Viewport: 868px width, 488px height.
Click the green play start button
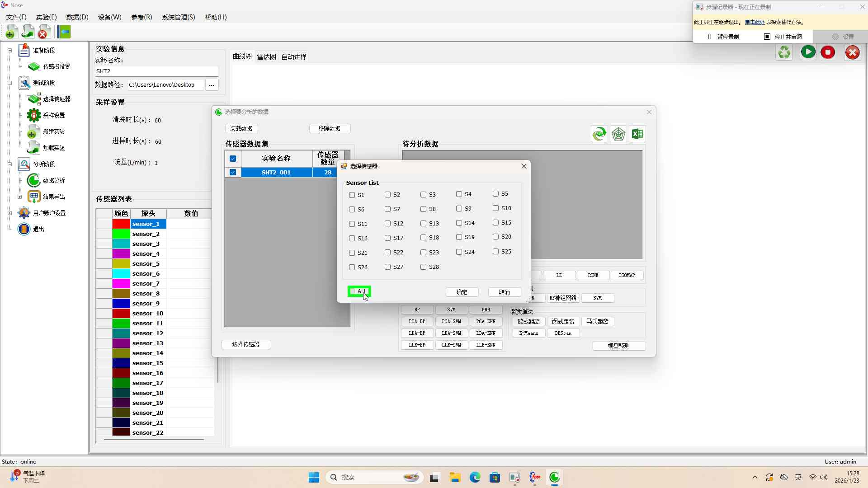[808, 52]
